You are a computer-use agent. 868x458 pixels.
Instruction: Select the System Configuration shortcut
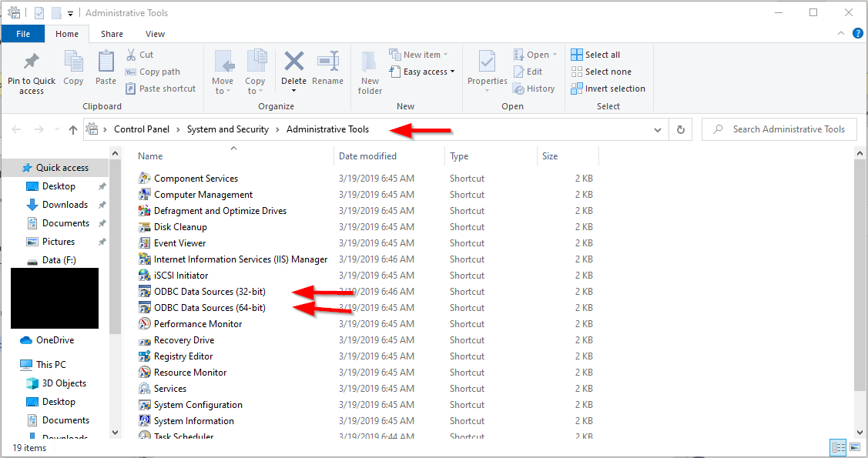tap(191, 405)
